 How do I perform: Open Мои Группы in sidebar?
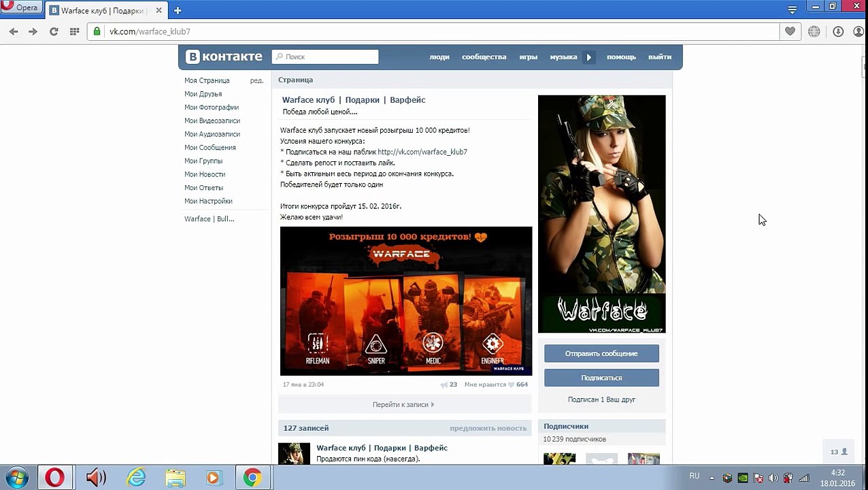(203, 161)
